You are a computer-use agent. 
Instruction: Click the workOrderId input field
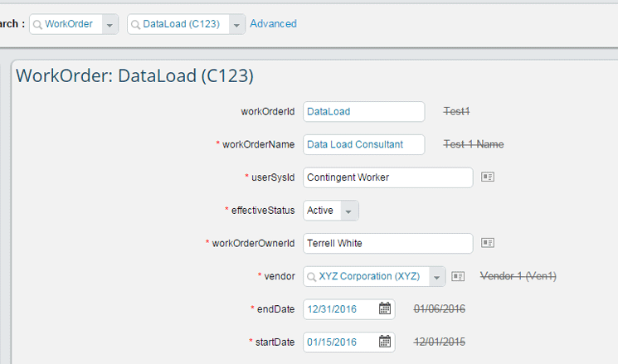tap(363, 111)
